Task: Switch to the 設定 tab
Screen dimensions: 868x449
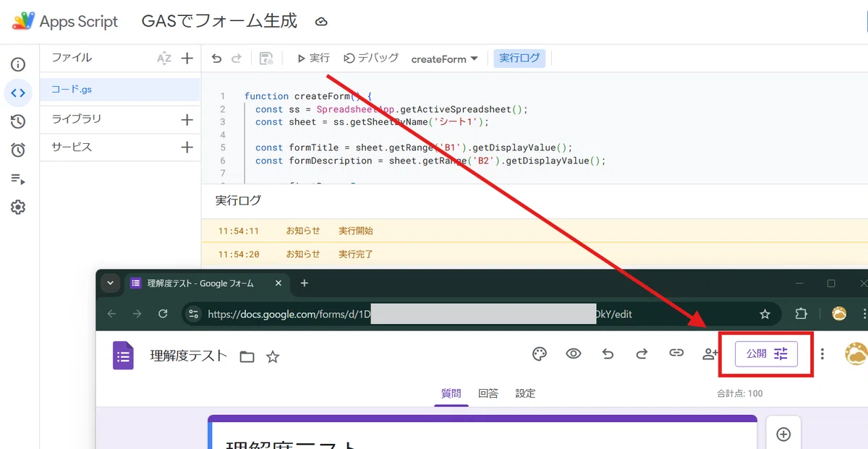Action: click(x=526, y=393)
